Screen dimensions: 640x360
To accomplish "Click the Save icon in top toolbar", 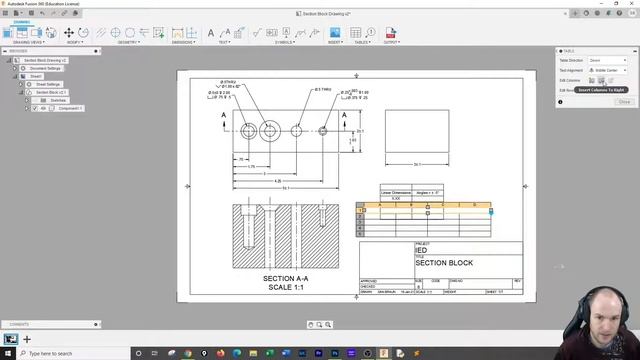I will pyautogui.click(x=31, y=13).
